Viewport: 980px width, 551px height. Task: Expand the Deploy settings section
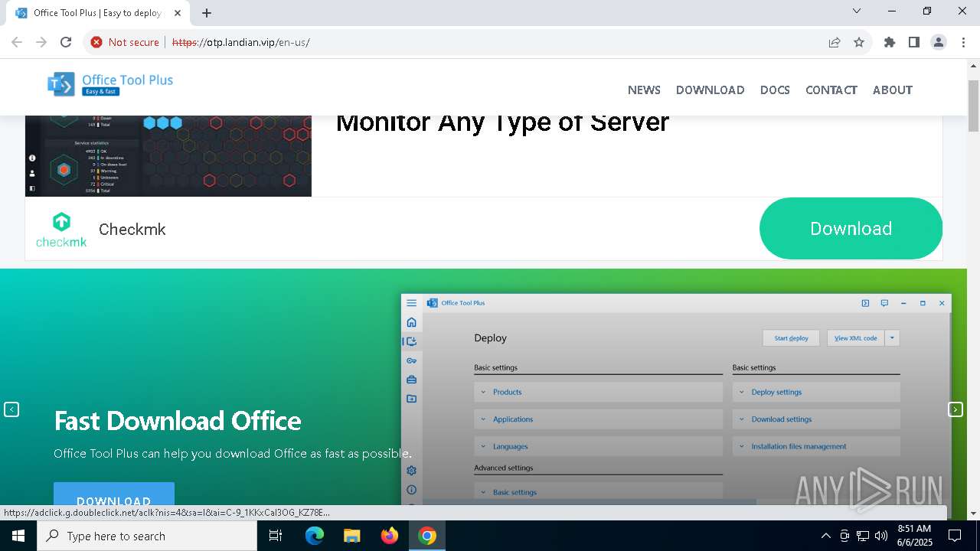(x=816, y=392)
